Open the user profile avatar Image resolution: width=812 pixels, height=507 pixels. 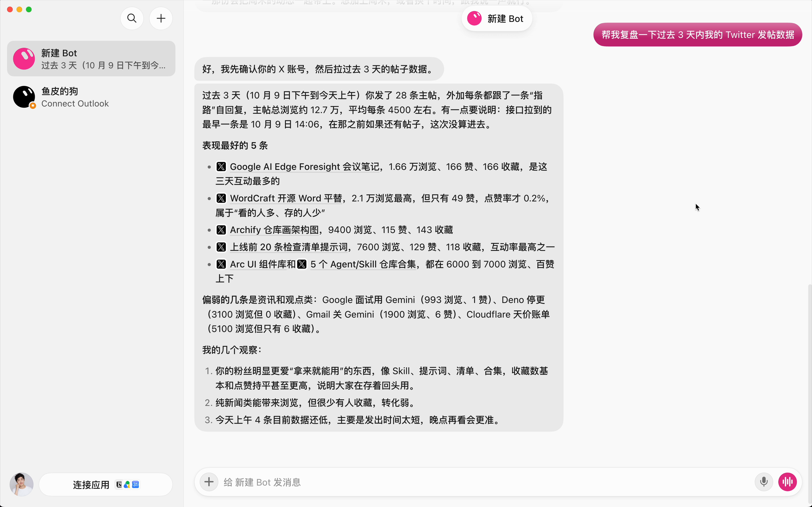[21, 485]
